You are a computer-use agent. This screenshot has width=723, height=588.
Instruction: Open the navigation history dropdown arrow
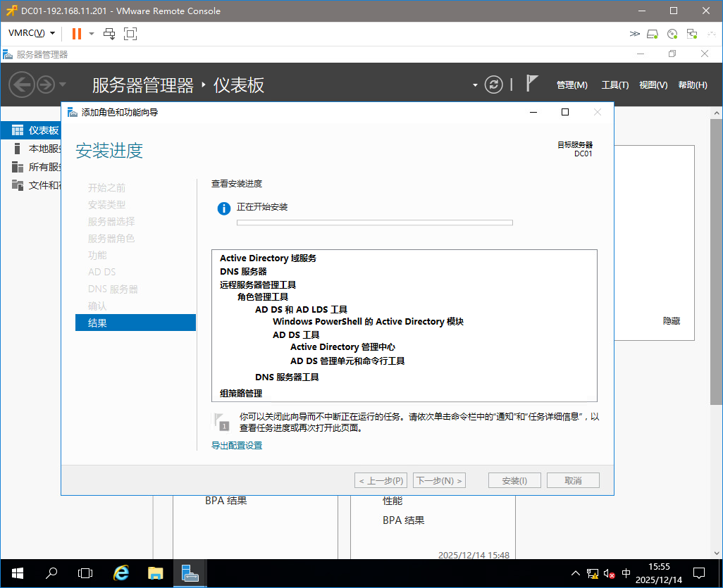coord(63,85)
